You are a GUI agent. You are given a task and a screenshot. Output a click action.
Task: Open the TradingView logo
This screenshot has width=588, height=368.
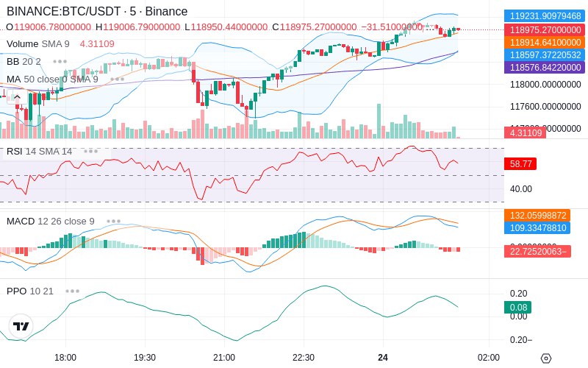click(21, 326)
